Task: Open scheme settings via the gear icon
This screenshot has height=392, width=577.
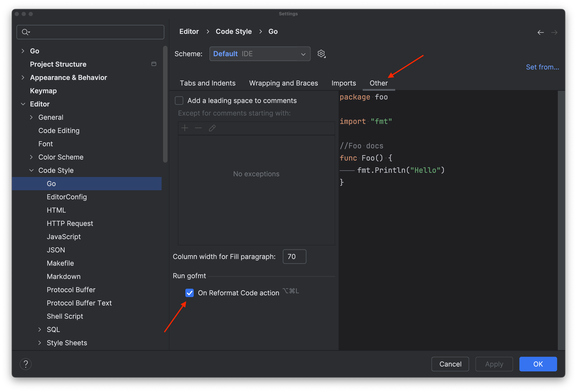Action: click(x=321, y=54)
